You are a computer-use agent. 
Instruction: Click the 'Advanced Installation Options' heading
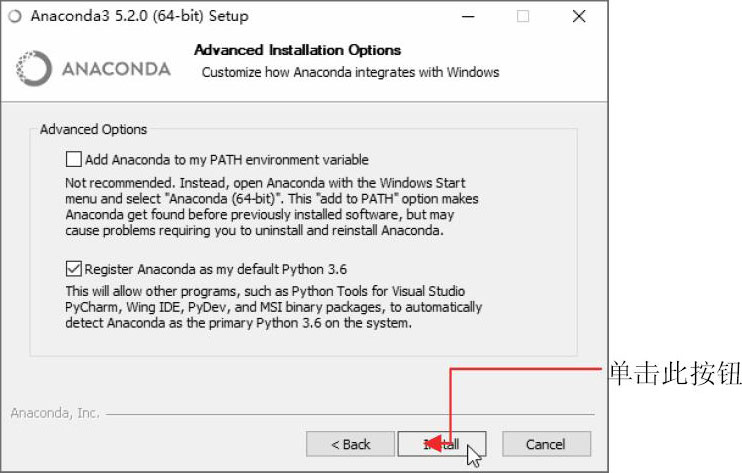point(298,50)
